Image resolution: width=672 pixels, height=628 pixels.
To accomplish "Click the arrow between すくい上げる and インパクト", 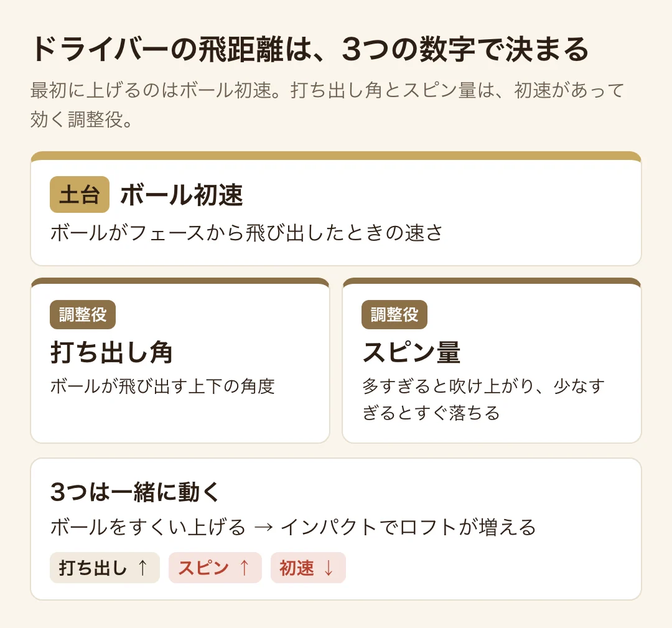I will (x=263, y=528).
